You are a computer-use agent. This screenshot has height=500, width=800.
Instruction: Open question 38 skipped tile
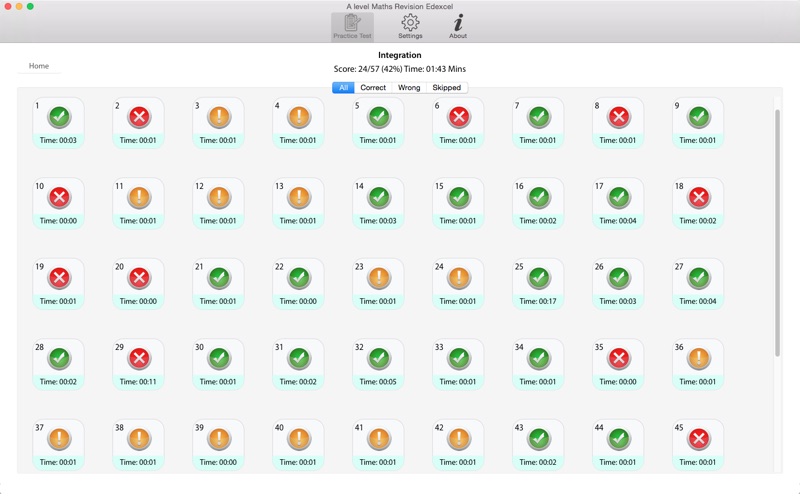[138, 445]
